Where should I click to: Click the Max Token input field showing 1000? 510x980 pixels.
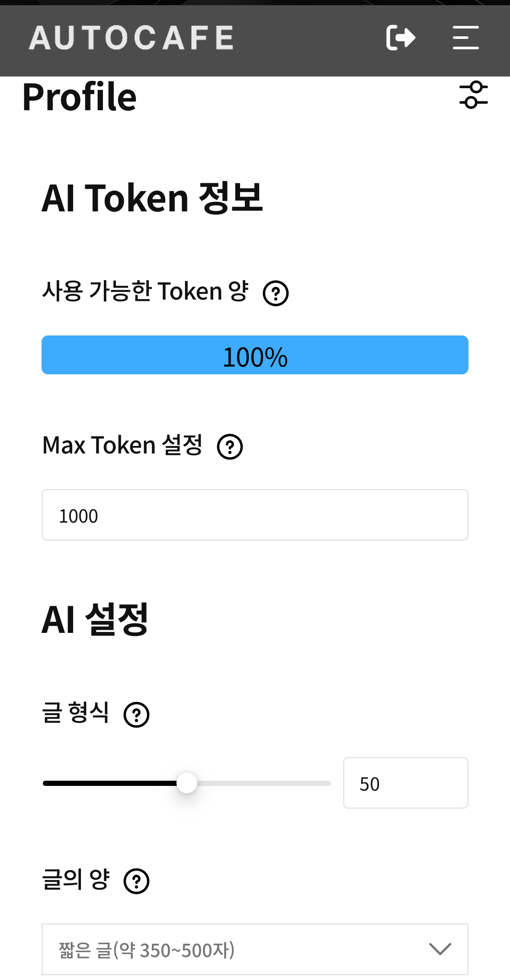255,515
